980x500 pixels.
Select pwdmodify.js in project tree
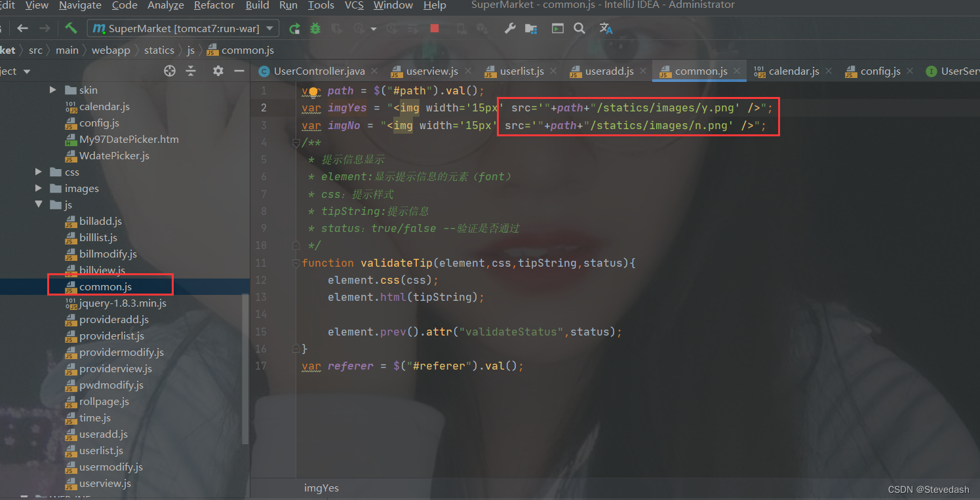point(111,385)
